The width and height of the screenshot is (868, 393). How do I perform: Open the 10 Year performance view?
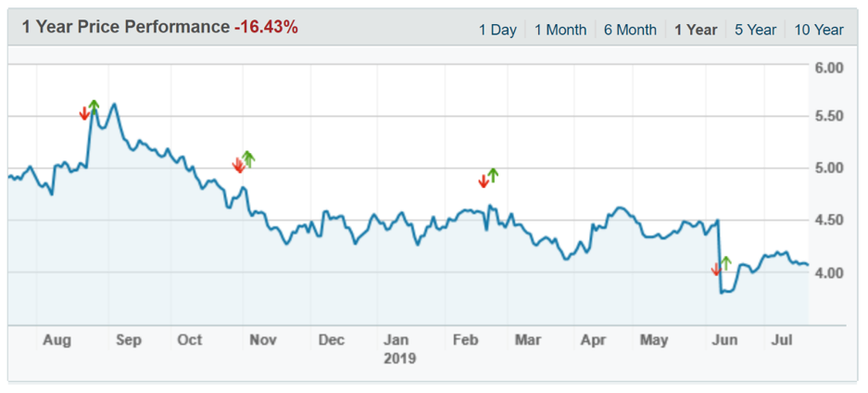click(819, 30)
